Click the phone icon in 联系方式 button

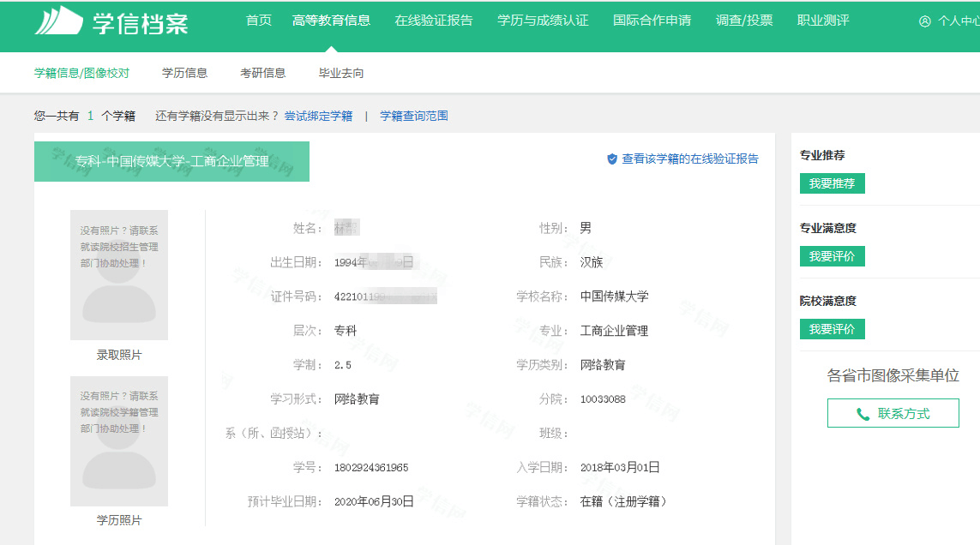[863, 414]
